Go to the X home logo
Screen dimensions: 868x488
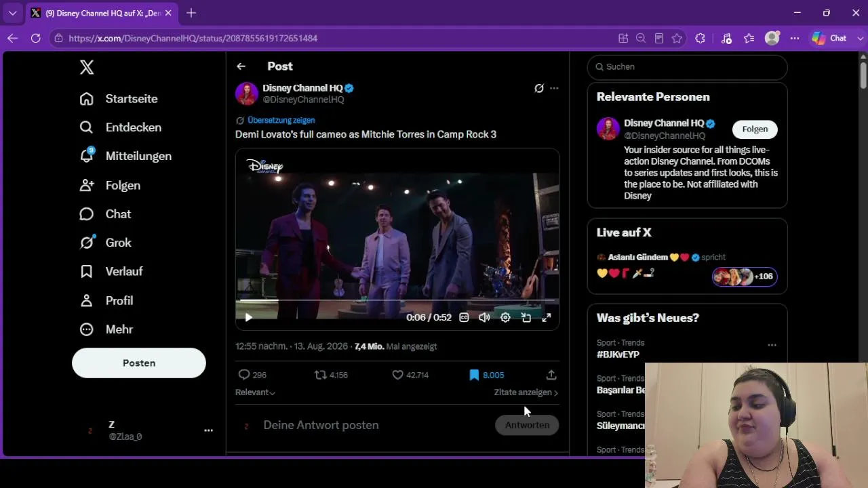coord(87,67)
